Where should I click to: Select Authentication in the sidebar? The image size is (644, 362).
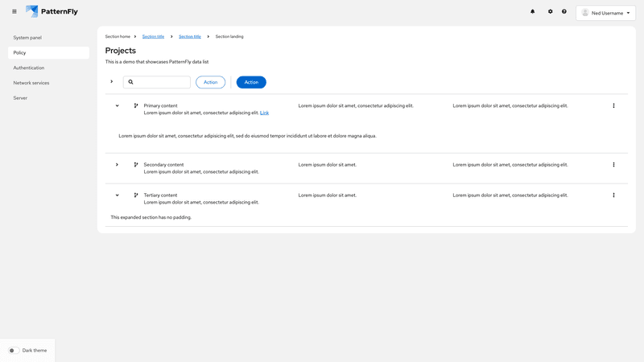click(x=29, y=68)
